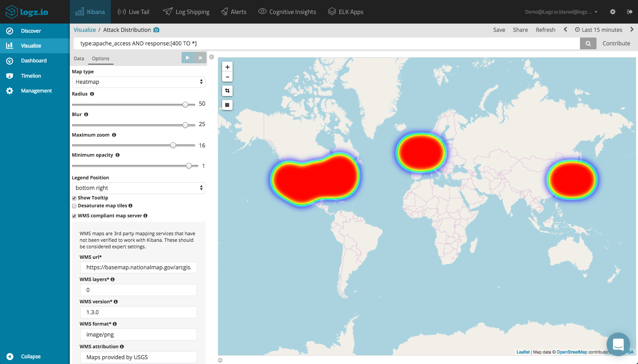Zoom out on the map
638x364 pixels.
pyautogui.click(x=227, y=77)
